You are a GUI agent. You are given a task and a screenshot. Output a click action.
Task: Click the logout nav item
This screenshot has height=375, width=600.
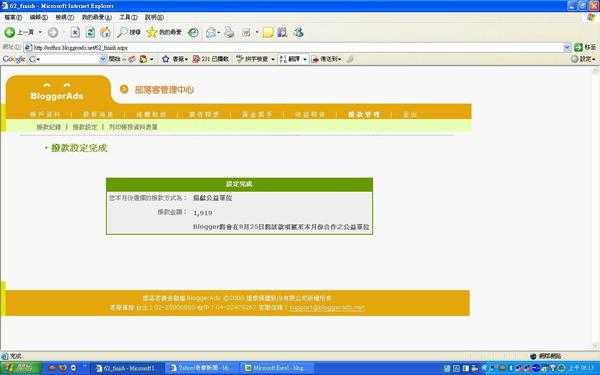tap(409, 114)
